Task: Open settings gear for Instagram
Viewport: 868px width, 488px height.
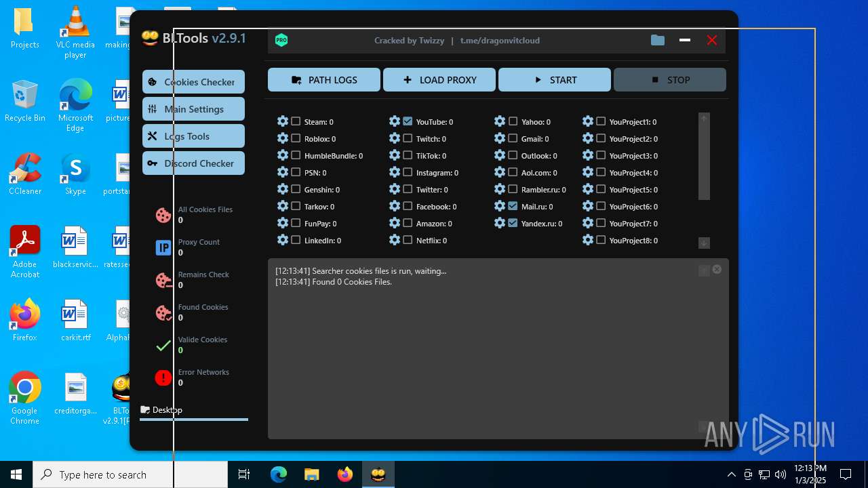Action: [395, 172]
